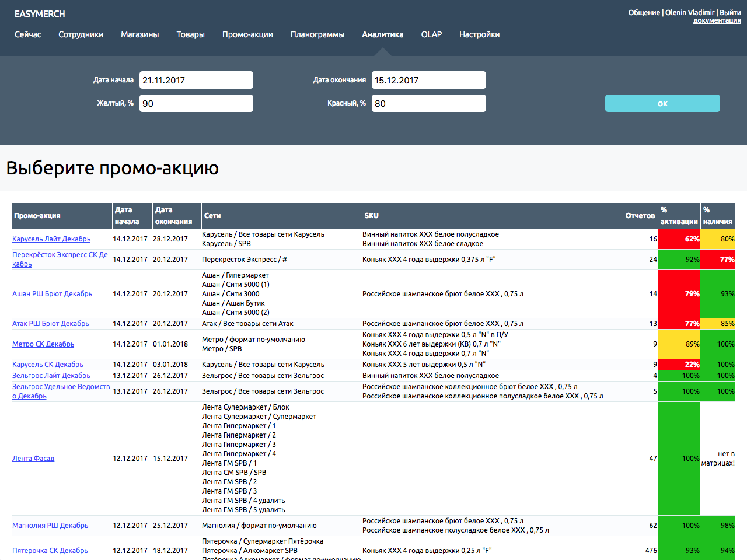Click the % активации column header
Image resolution: width=747 pixels, height=560 pixels.
[679, 216]
